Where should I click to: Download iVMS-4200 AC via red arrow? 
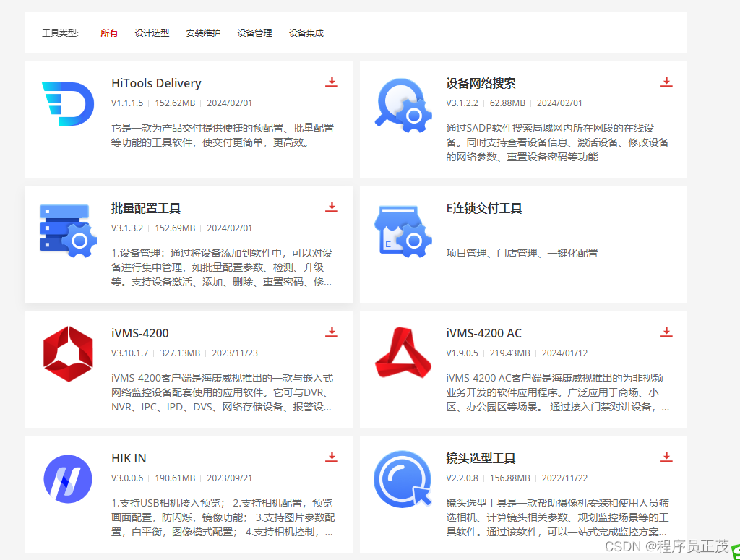(666, 332)
